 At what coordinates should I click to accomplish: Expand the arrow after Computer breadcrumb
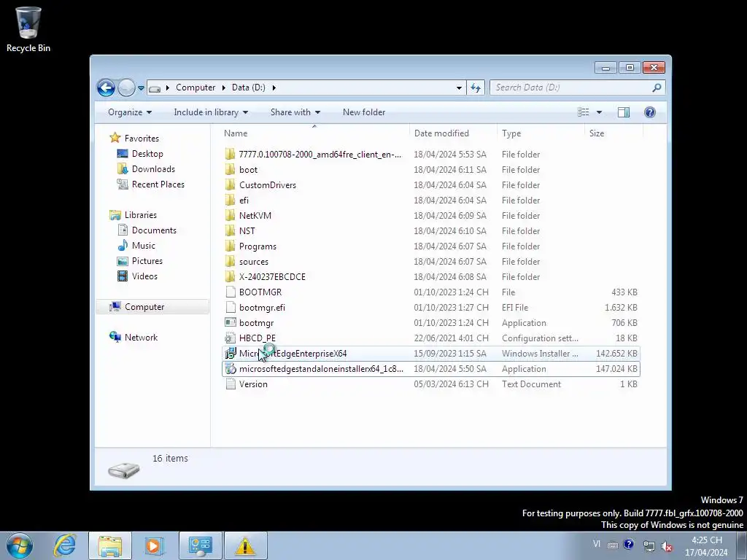[223, 87]
